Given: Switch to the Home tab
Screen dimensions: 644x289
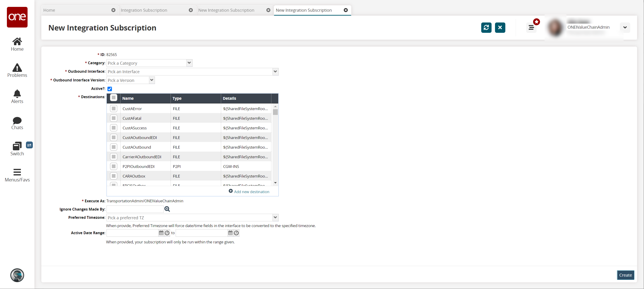Looking at the screenshot, I should pos(49,10).
